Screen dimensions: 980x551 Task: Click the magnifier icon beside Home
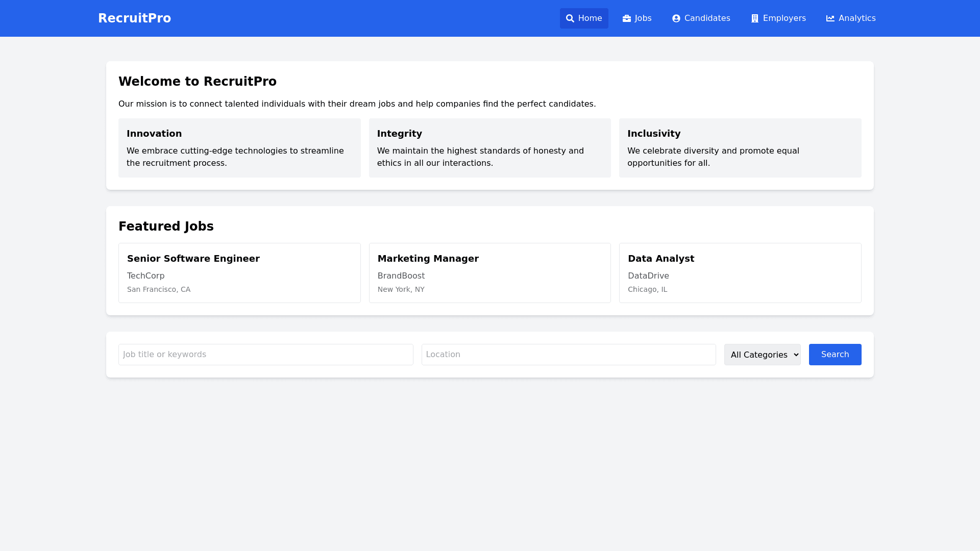(570, 18)
